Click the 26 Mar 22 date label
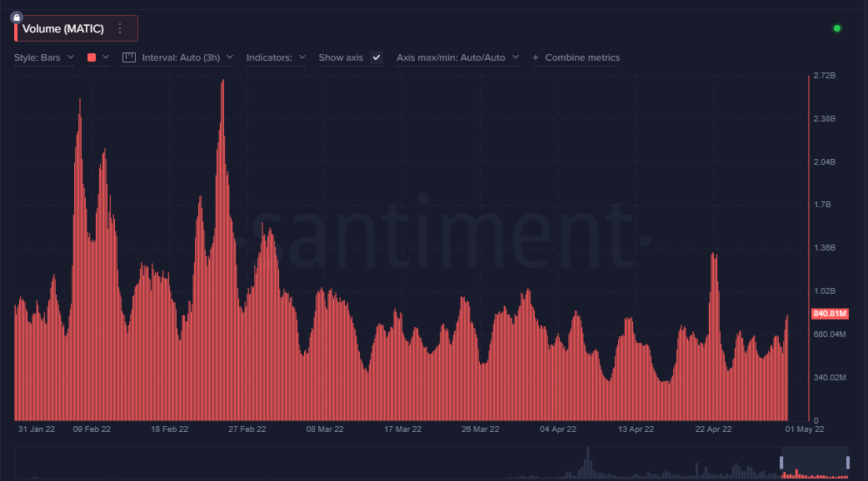The image size is (868, 481). point(481,429)
